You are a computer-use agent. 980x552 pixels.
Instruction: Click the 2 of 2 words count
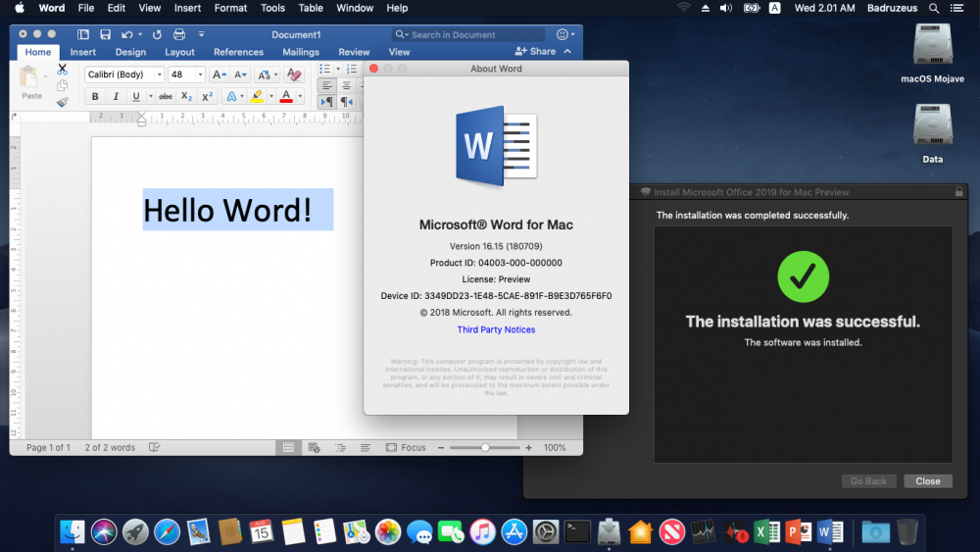110,448
